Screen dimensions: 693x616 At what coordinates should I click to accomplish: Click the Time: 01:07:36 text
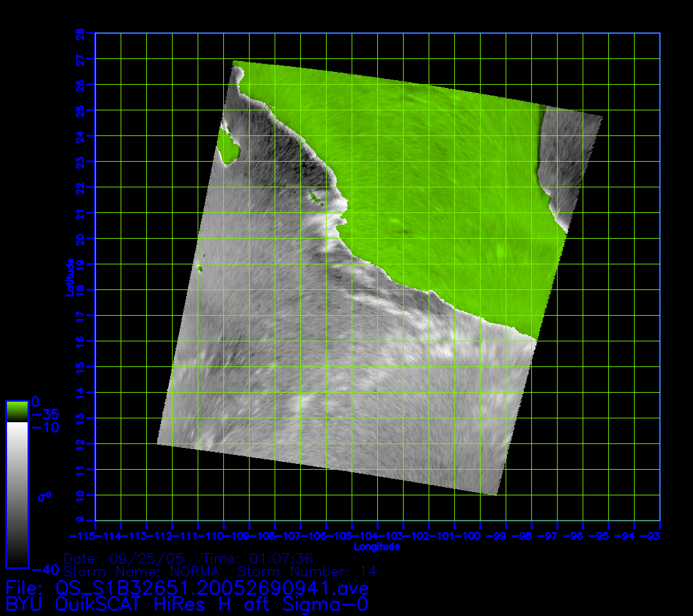point(257,558)
